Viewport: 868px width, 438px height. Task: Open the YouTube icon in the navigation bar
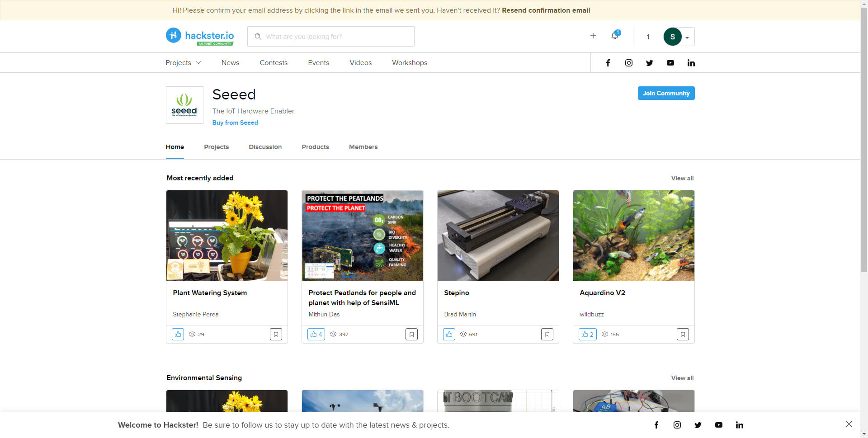pos(670,63)
